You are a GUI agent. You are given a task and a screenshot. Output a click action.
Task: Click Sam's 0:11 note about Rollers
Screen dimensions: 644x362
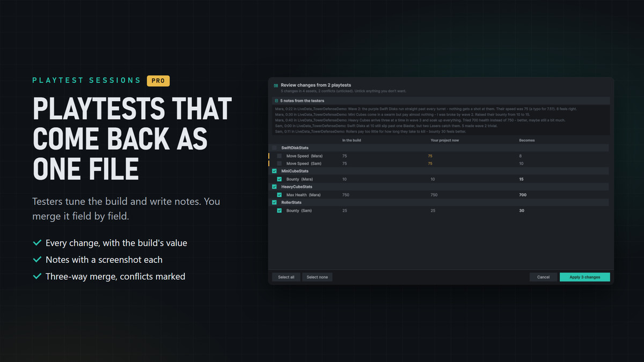[370, 132]
